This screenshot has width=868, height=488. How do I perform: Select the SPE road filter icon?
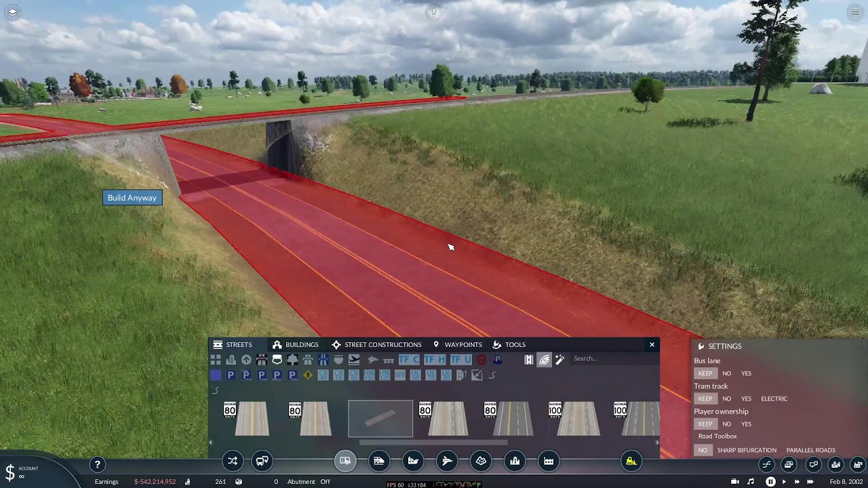399,375
